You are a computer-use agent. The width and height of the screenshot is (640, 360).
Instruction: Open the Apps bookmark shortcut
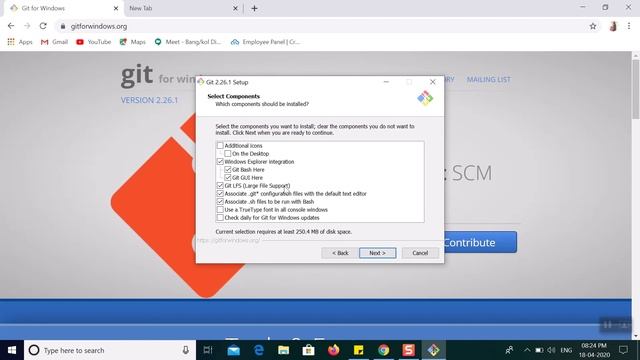20,42
